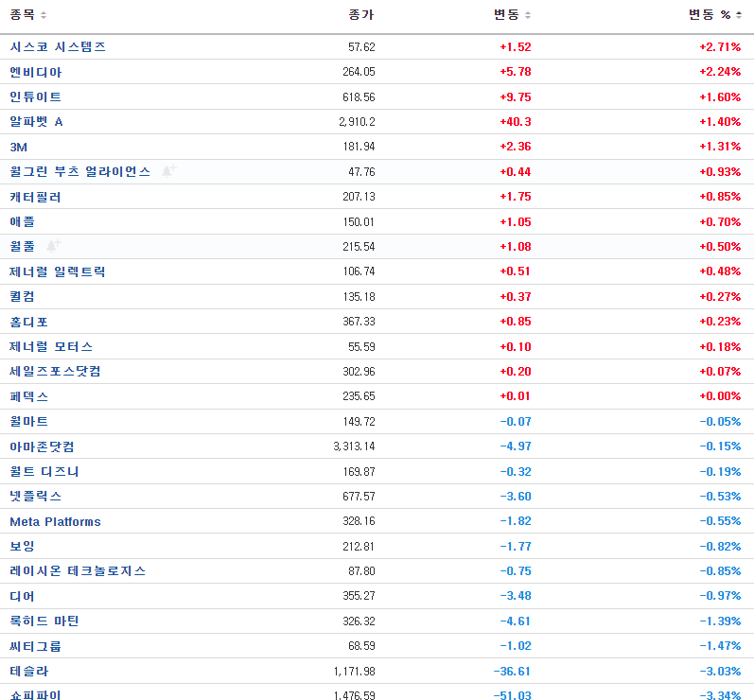The height and width of the screenshot is (700, 754).
Task: Open 3M stock link
Action: [19, 147]
